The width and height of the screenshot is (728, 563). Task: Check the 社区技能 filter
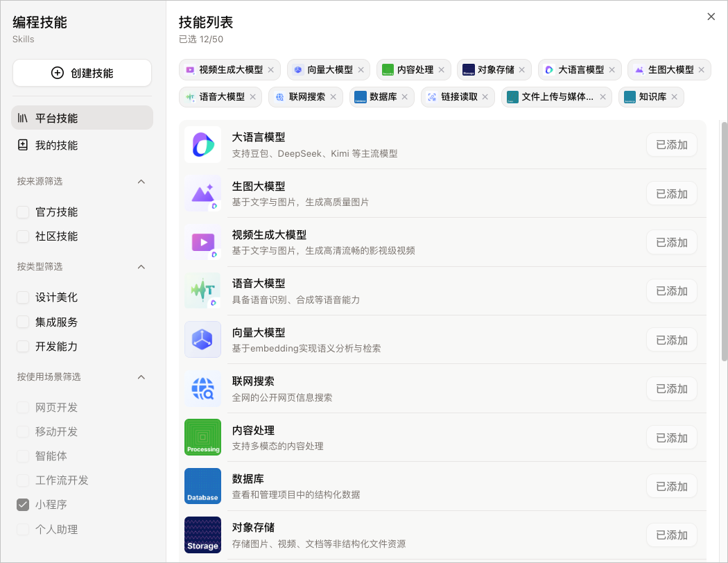point(23,236)
